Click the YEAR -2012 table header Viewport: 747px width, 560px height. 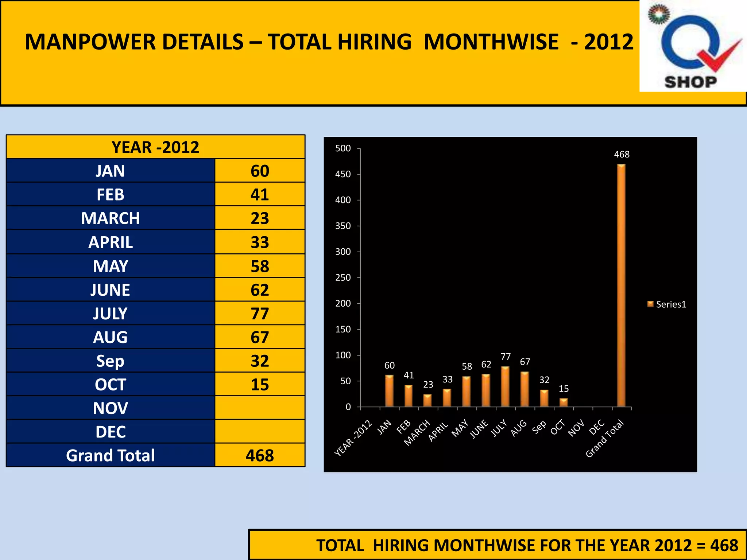(155, 147)
